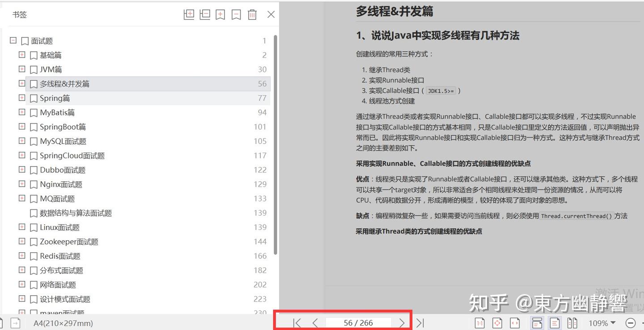The image size is (644, 330).
Task: Click page number 166 beside Redis面试题
Action: click(x=260, y=256)
